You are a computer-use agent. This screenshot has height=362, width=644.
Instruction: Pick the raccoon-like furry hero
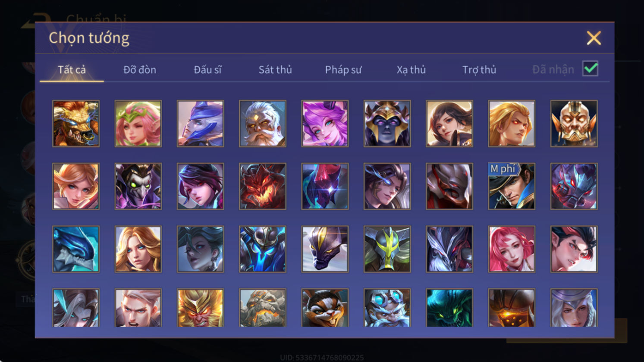point(325,308)
